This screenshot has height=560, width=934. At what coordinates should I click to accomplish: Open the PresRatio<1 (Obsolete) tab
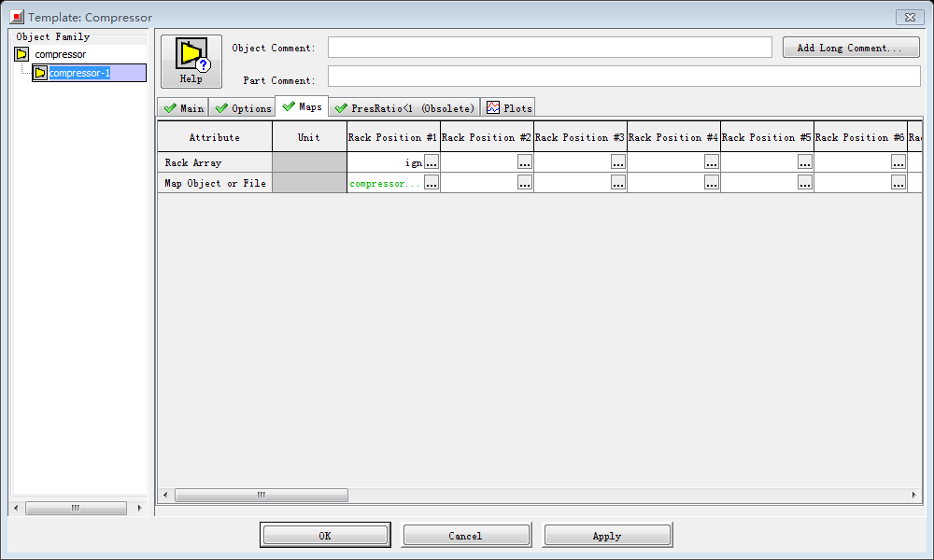click(405, 108)
